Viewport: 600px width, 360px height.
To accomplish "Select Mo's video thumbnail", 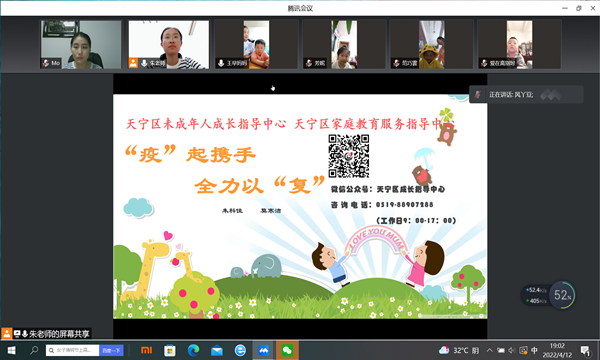I will pos(81,44).
